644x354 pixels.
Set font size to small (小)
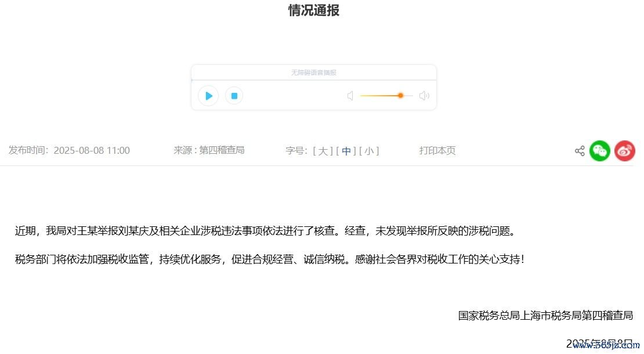(369, 151)
